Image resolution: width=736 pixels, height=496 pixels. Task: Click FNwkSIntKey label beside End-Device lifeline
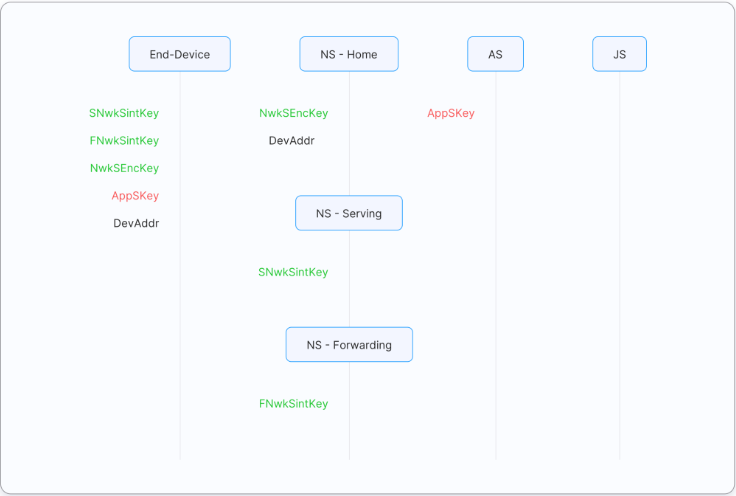[x=124, y=141]
